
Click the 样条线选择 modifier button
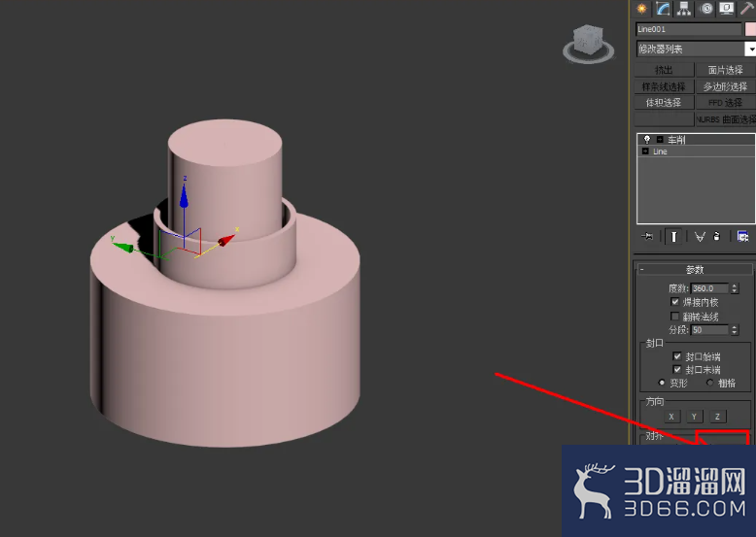(664, 86)
